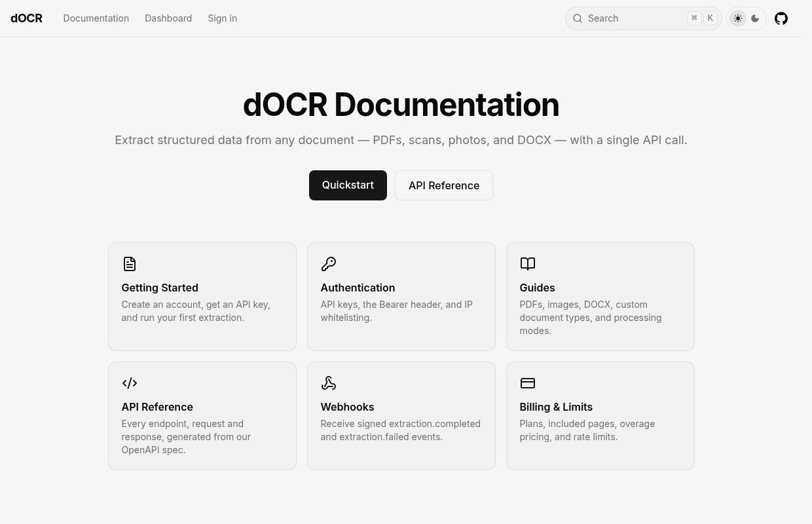
Task: Go to dOCR home logo
Action: click(x=26, y=18)
